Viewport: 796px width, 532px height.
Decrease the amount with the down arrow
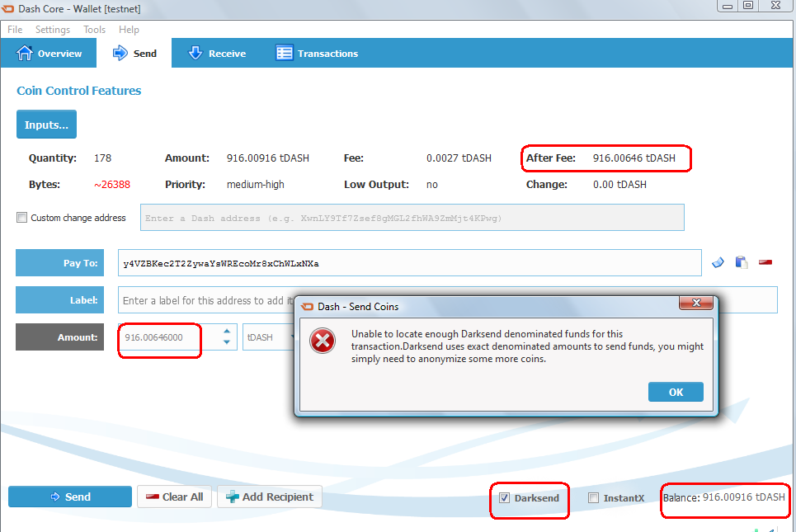[227, 342]
